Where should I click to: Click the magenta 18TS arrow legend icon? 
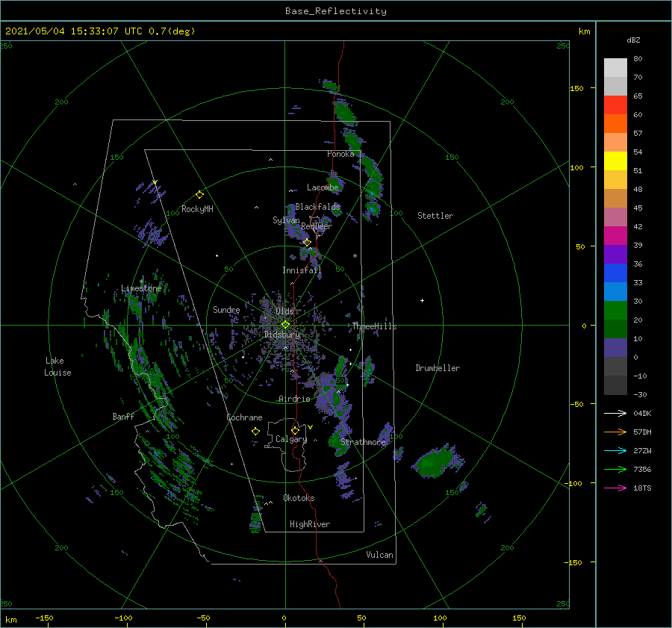coord(615,488)
